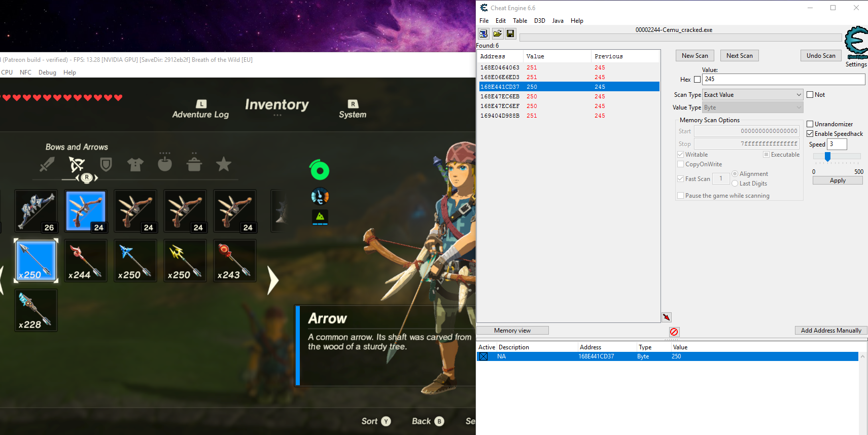Click the right page arrow in inventory
The image size is (868, 435).
[x=273, y=280]
